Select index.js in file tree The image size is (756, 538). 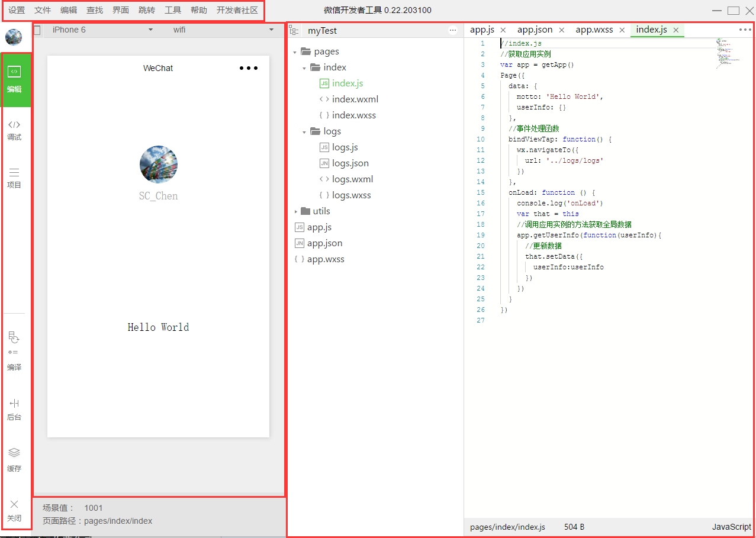point(348,83)
